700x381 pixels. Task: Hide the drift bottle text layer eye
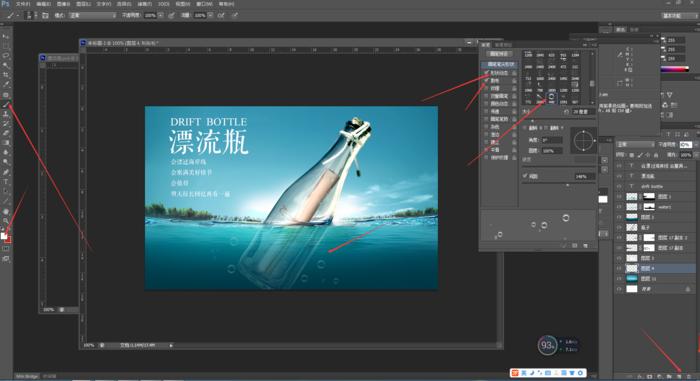click(x=619, y=186)
